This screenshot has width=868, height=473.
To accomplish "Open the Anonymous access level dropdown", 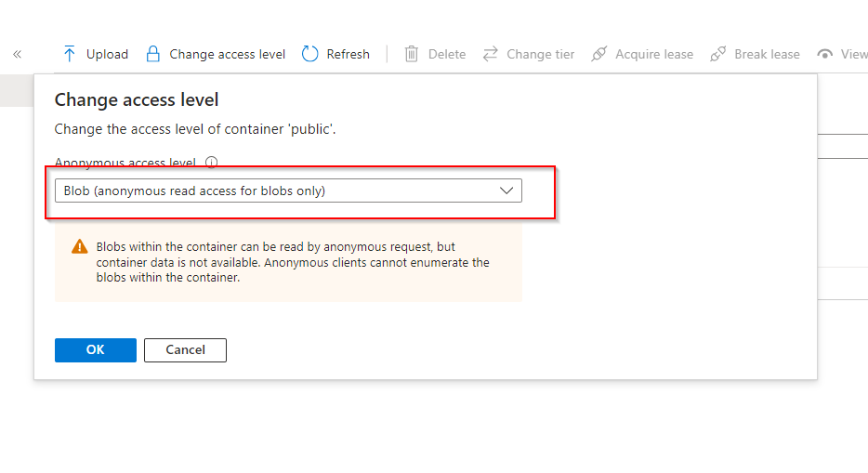I will (x=288, y=191).
